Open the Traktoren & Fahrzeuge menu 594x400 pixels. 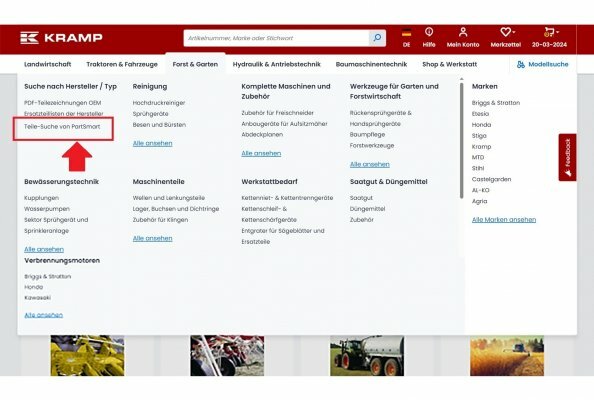click(122, 64)
